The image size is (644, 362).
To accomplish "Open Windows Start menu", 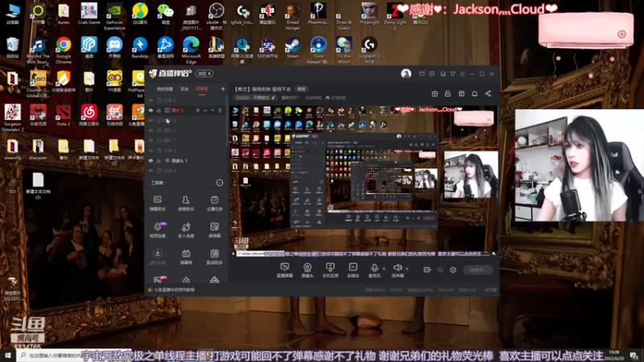I will pos(8,356).
